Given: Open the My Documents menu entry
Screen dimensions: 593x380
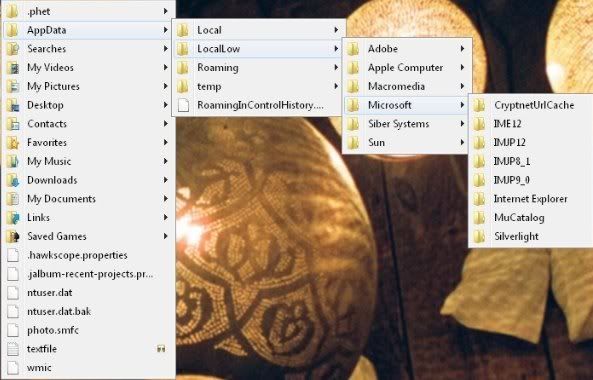Looking at the screenshot, I should (x=88, y=199).
